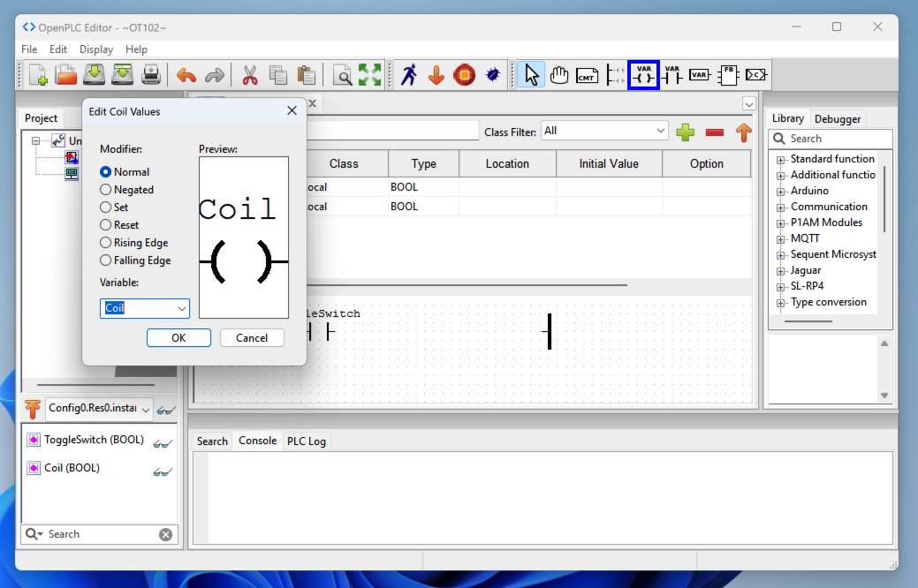Open the Class Filter dropdown
Image resolution: width=918 pixels, height=588 pixels.
coord(604,131)
